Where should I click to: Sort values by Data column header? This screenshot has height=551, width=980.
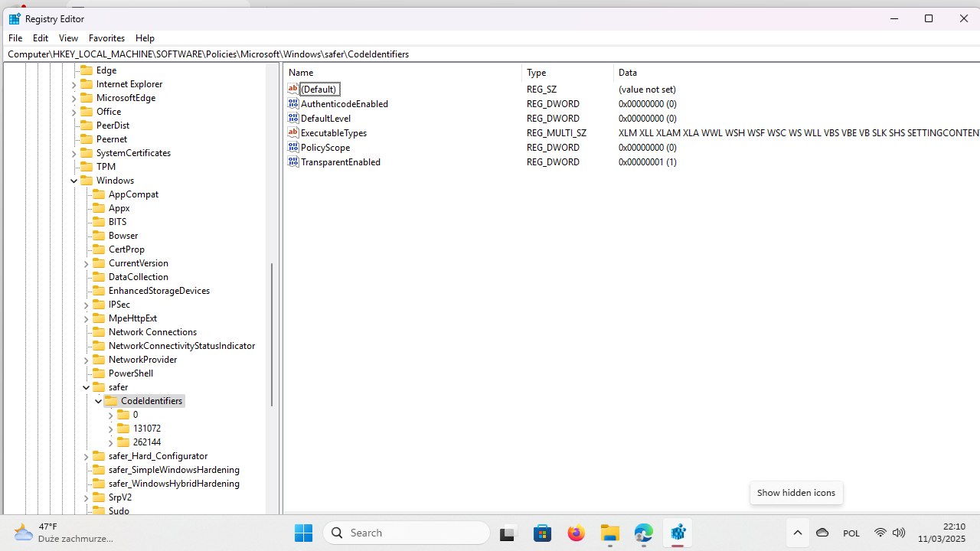click(x=797, y=72)
